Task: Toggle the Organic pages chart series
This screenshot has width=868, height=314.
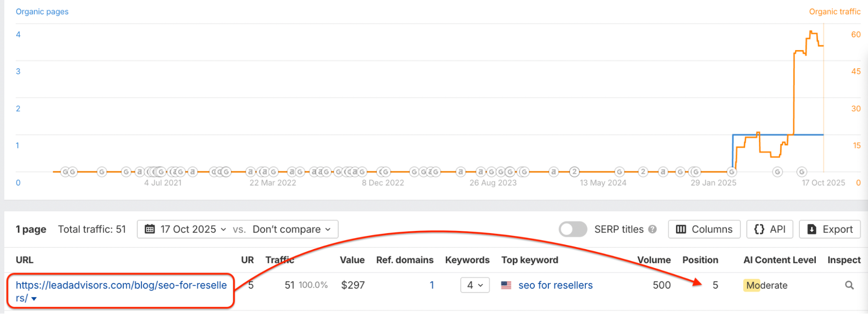Action: pyautogui.click(x=42, y=12)
